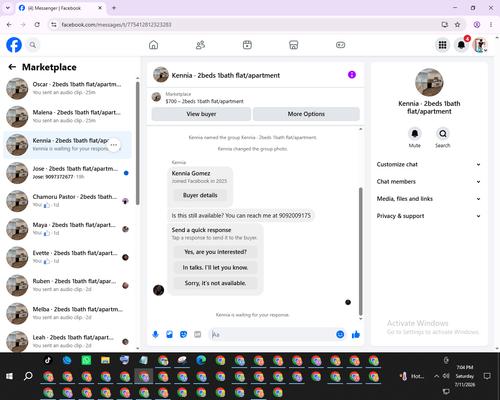Open the Leah conversation
500x400 pixels.
[67, 341]
